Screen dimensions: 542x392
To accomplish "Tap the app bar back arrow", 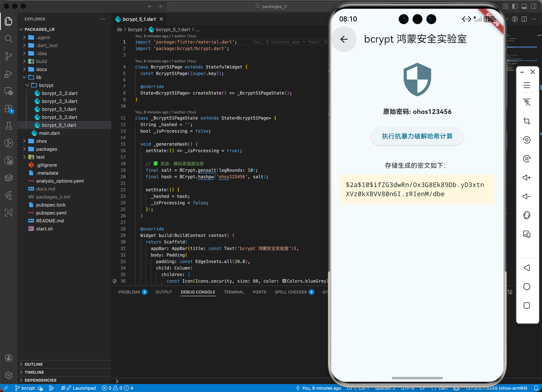I will pyautogui.click(x=344, y=39).
